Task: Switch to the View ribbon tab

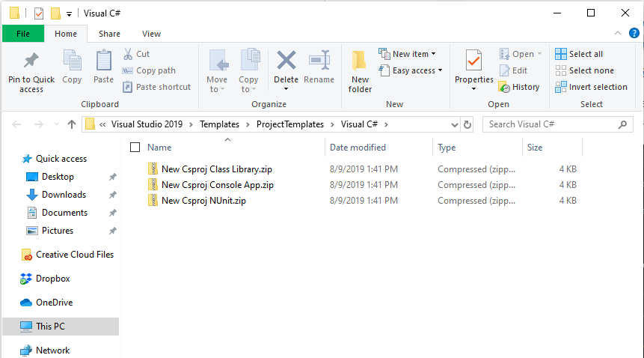Action: click(x=151, y=34)
